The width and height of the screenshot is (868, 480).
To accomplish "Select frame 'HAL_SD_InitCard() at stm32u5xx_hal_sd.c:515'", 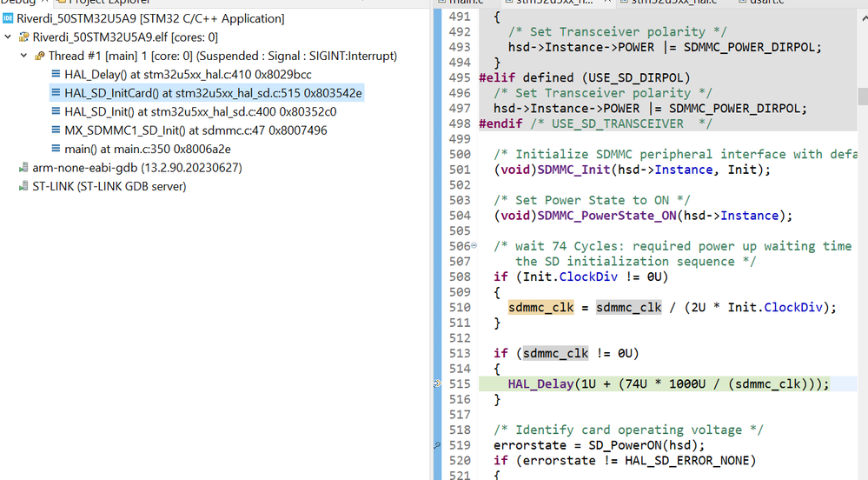I will coord(213,93).
